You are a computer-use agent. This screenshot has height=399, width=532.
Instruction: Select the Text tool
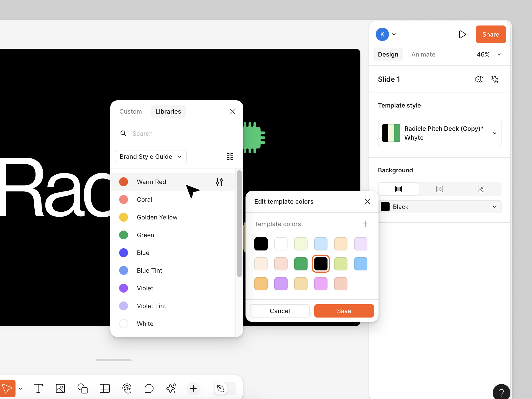pyautogui.click(x=38, y=388)
